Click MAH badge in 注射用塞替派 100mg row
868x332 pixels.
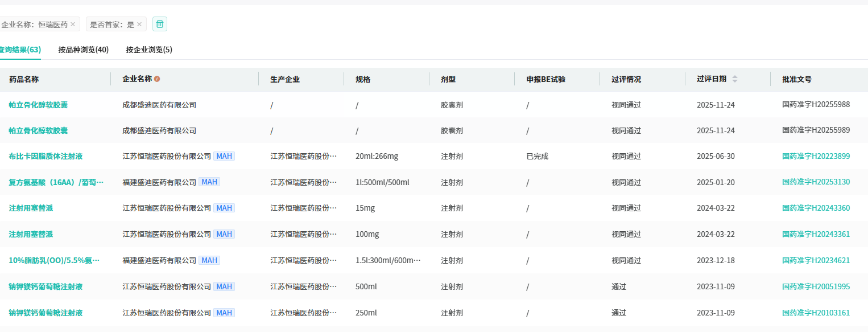pyautogui.click(x=224, y=234)
